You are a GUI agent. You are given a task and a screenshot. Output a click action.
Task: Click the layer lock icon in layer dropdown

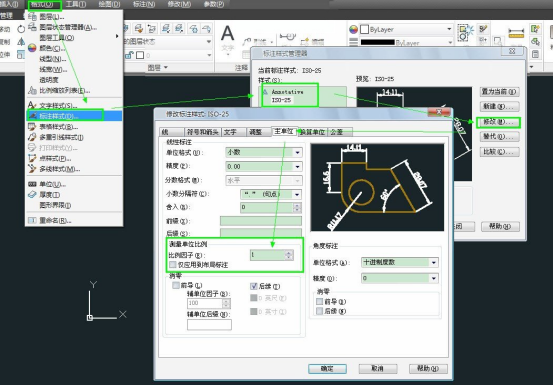point(129,55)
